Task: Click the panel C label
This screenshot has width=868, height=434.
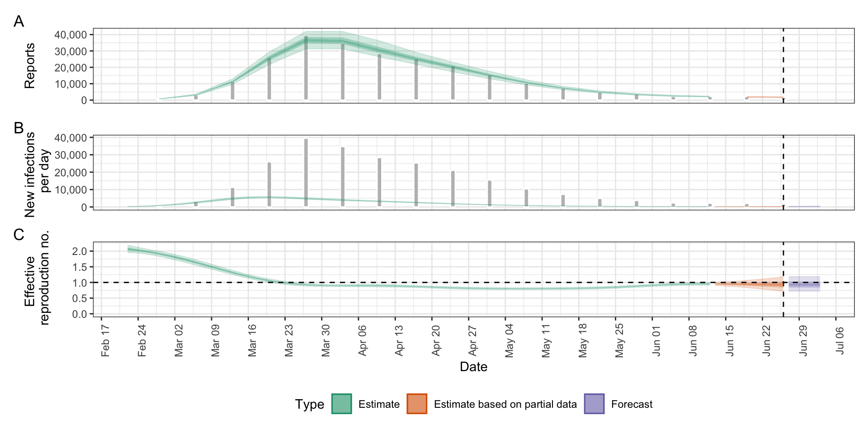Action: point(19,235)
